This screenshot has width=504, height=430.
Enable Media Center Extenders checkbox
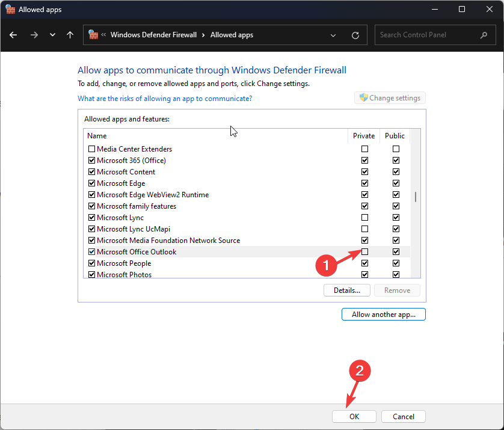(x=91, y=149)
